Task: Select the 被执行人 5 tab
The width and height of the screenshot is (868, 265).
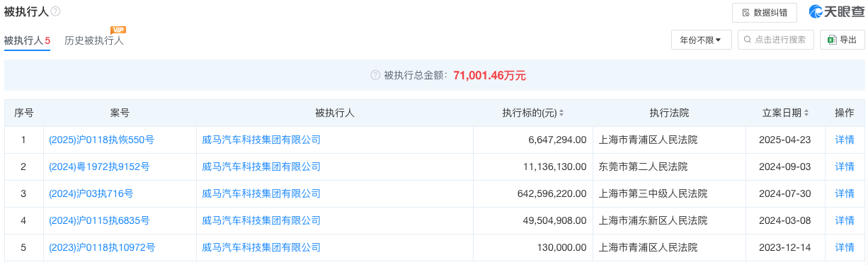Action: click(x=27, y=40)
